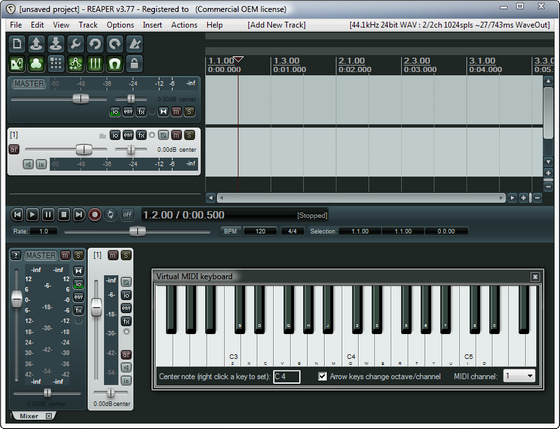Toggle track 1 record monitoring speaker icon in track panel
This screenshot has height=429, width=560.
[28, 164]
